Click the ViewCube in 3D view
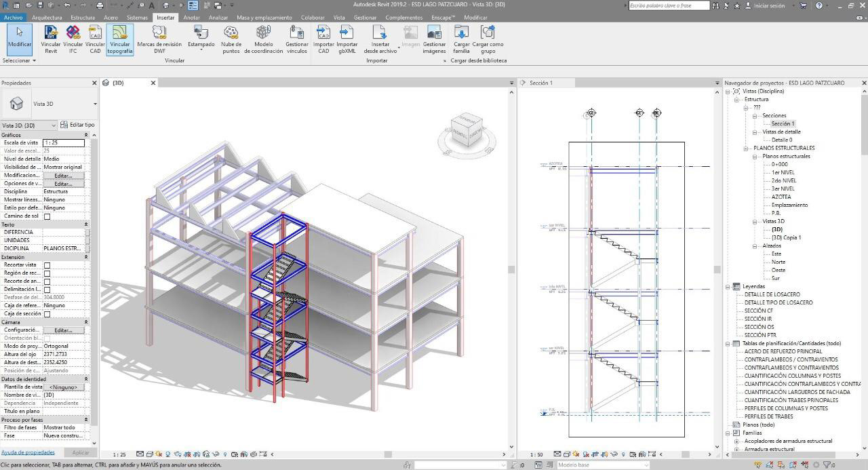 [467, 131]
